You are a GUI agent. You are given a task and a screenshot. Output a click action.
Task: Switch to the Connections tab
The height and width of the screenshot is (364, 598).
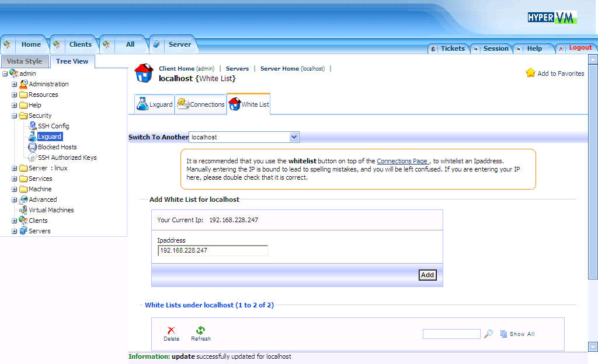(201, 104)
